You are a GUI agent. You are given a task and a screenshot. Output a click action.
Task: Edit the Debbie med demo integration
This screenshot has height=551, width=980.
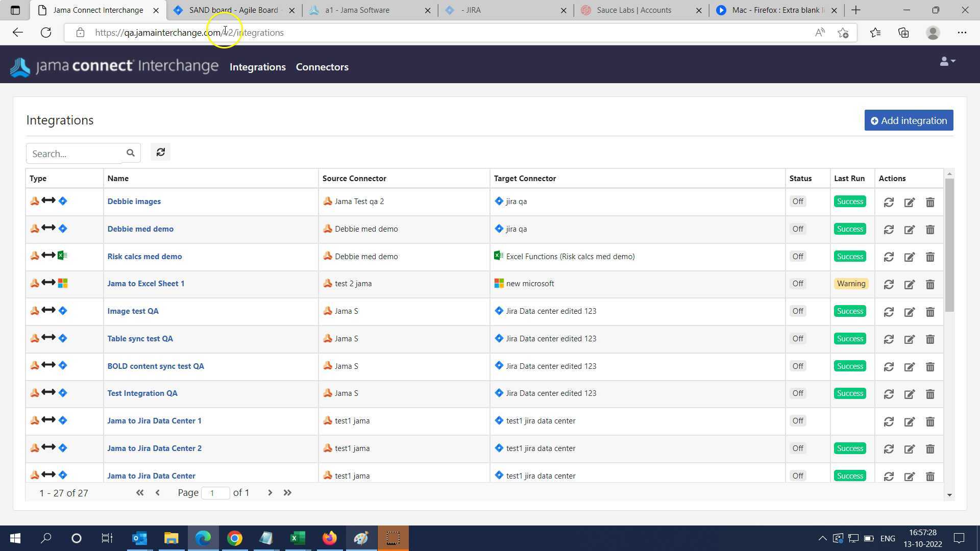(910, 230)
